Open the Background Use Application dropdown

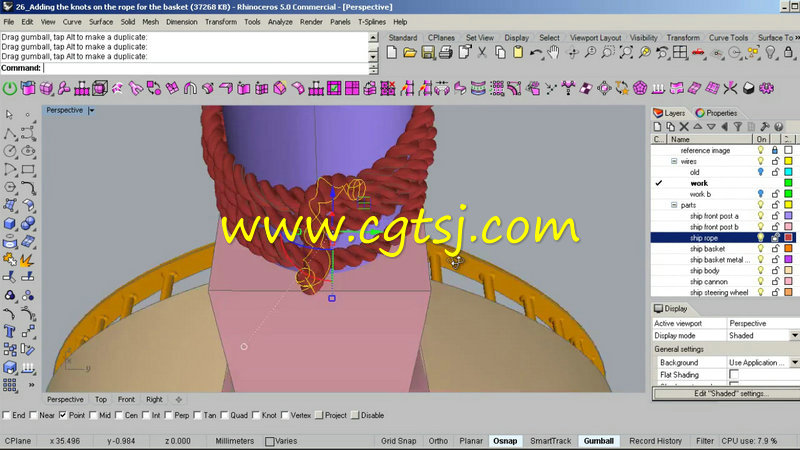[x=794, y=362]
